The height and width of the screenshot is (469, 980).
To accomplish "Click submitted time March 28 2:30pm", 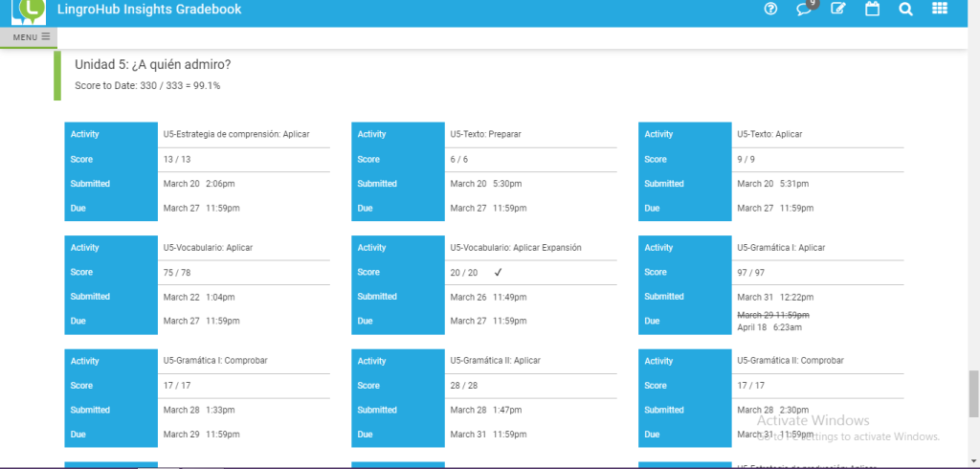I will 772,411.
